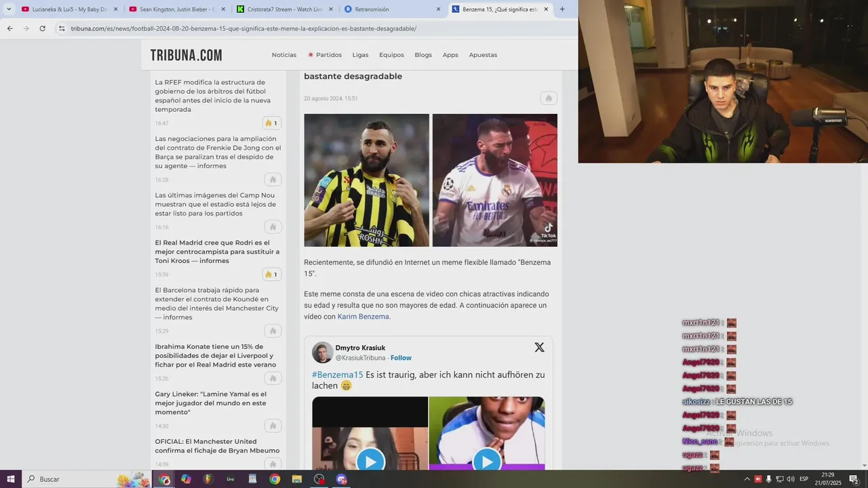Open notification center in taskbar
The image size is (868, 488).
pyautogui.click(x=854, y=479)
